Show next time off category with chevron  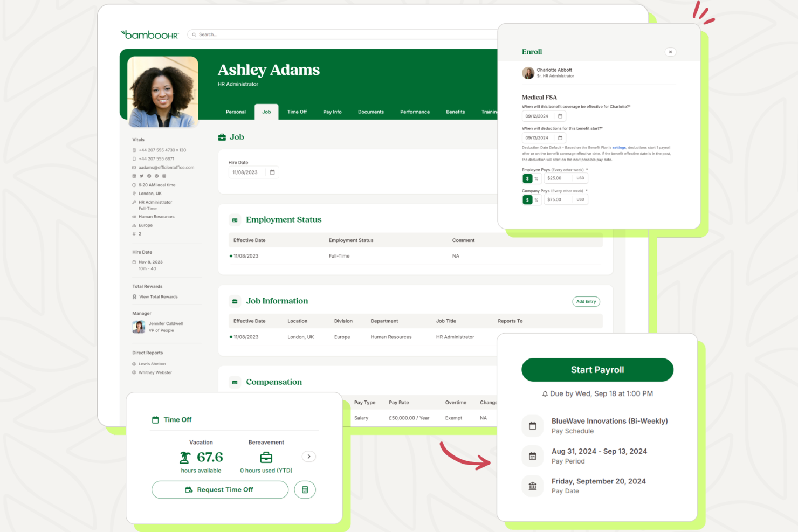point(308,457)
